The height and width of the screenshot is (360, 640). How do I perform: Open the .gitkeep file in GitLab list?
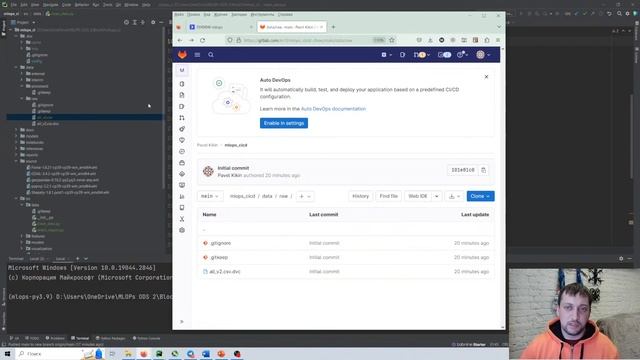pyautogui.click(x=219, y=258)
